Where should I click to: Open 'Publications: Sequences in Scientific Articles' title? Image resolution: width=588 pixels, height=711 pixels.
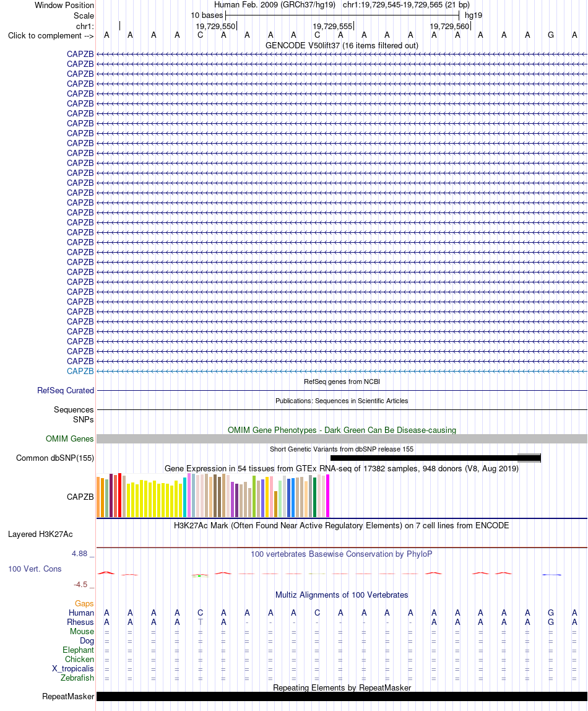[x=342, y=401]
